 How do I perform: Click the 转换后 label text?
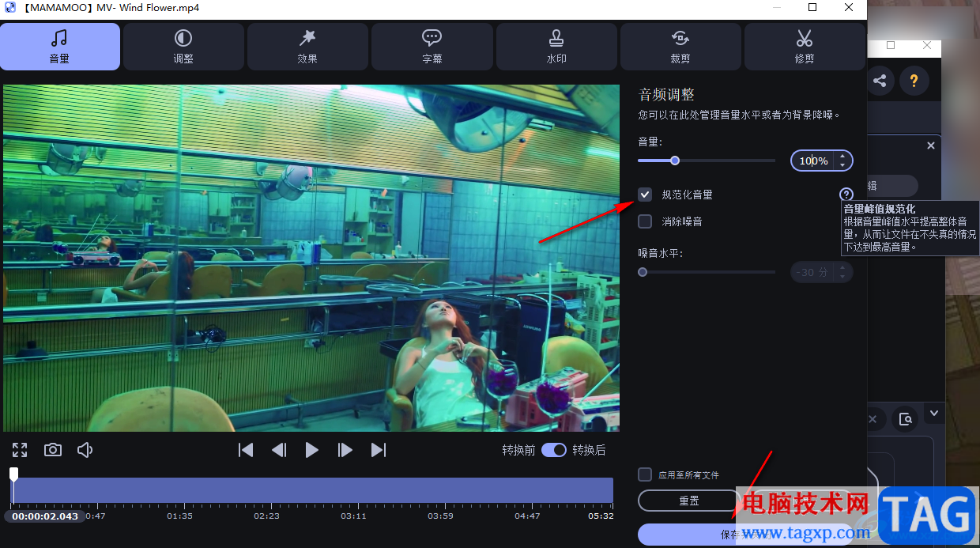[x=589, y=450]
